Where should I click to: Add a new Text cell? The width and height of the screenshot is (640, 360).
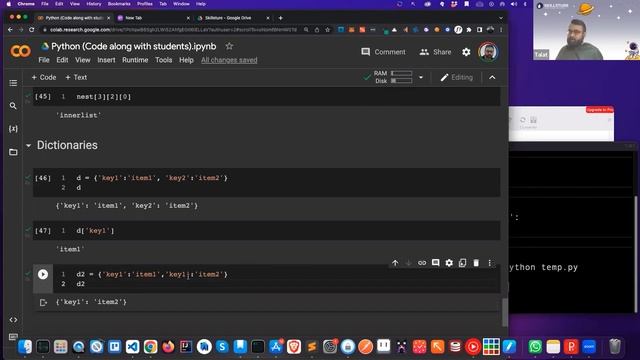(76, 77)
